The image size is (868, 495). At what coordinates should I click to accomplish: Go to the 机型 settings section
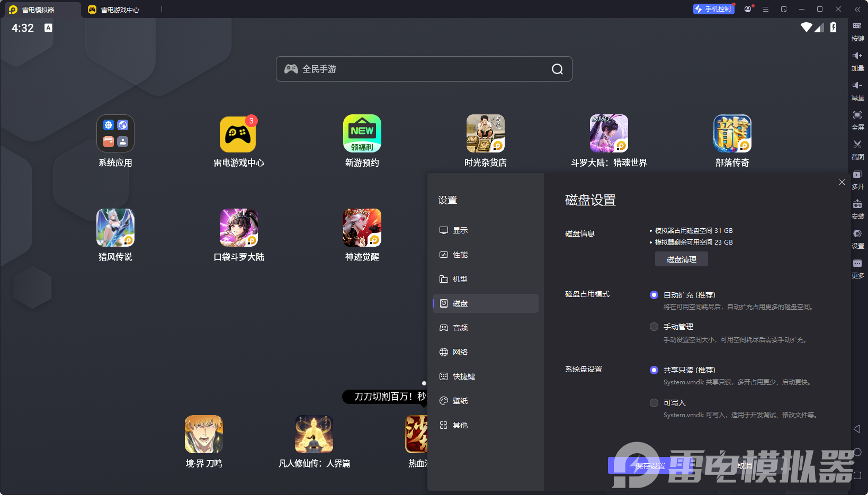click(x=486, y=279)
